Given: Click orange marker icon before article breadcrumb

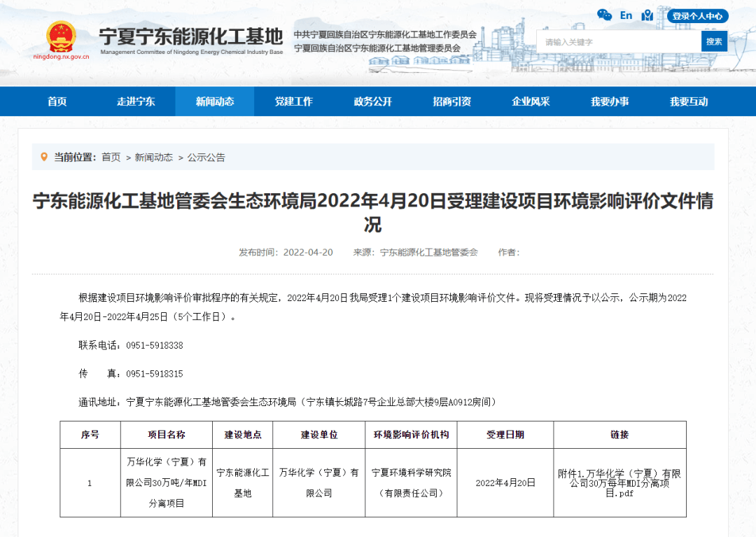Looking at the screenshot, I should point(43,158).
